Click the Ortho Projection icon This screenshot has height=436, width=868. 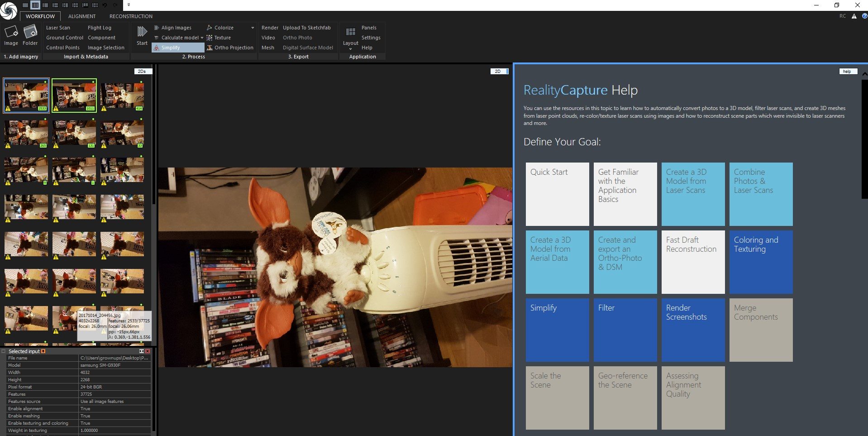(x=210, y=48)
